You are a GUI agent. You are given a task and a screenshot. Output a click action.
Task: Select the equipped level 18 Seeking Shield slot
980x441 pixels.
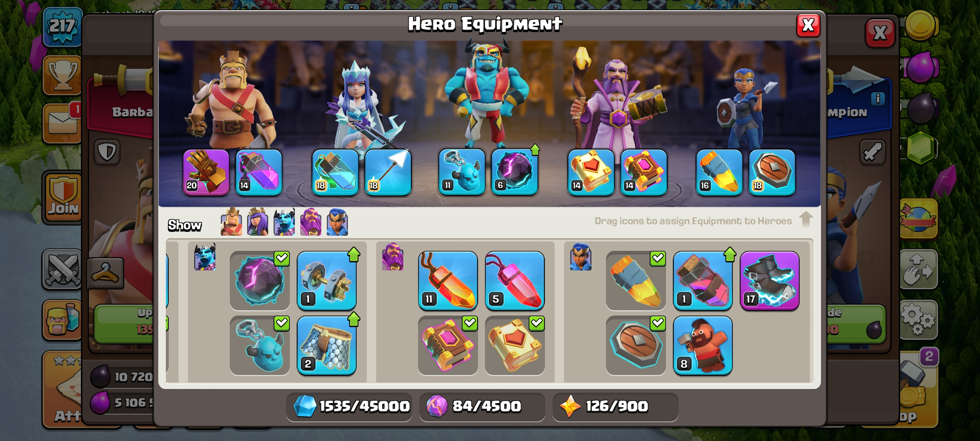coord(771,172)
